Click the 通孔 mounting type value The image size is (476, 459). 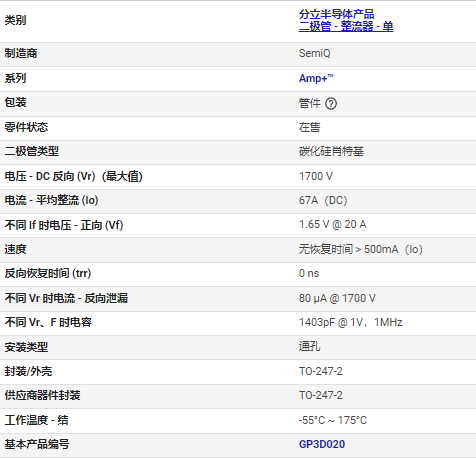pos(309,346)
